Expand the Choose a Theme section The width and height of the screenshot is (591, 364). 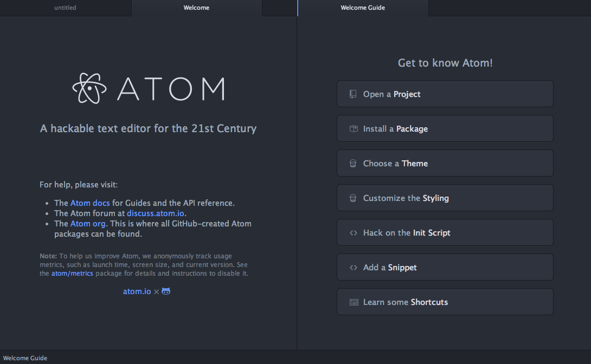pos(445,163)
